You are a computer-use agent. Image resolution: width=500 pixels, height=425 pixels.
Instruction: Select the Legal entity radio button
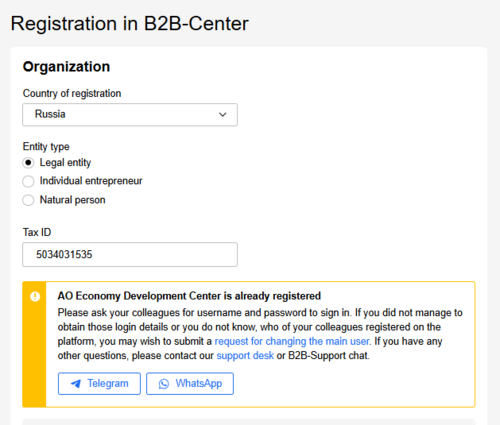[x=28, y=163]
